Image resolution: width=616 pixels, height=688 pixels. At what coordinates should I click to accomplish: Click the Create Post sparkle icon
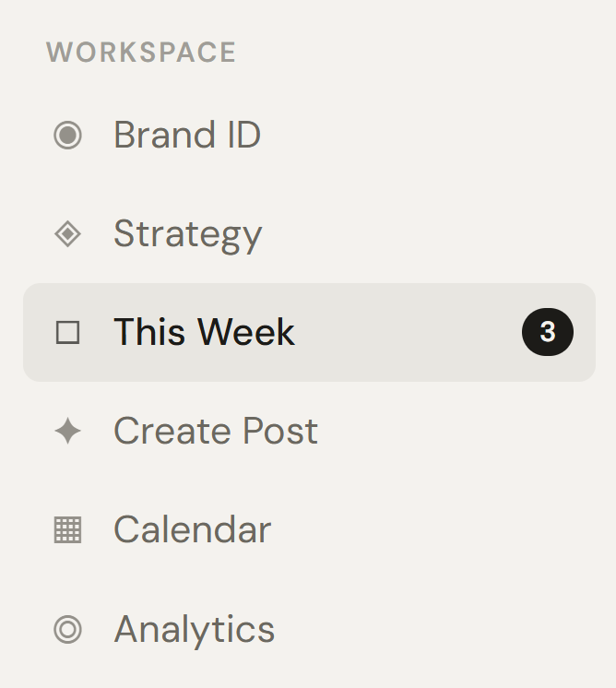coord(67,431)
